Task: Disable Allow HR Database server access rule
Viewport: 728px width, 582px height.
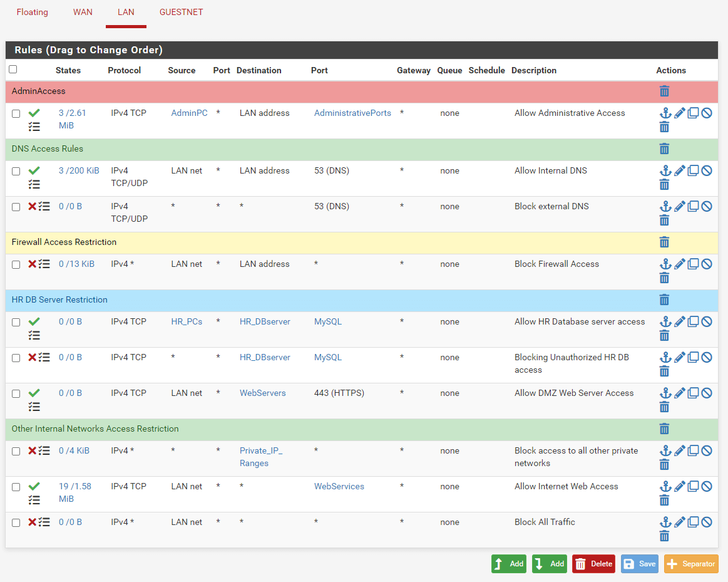Action: point(707,321)
